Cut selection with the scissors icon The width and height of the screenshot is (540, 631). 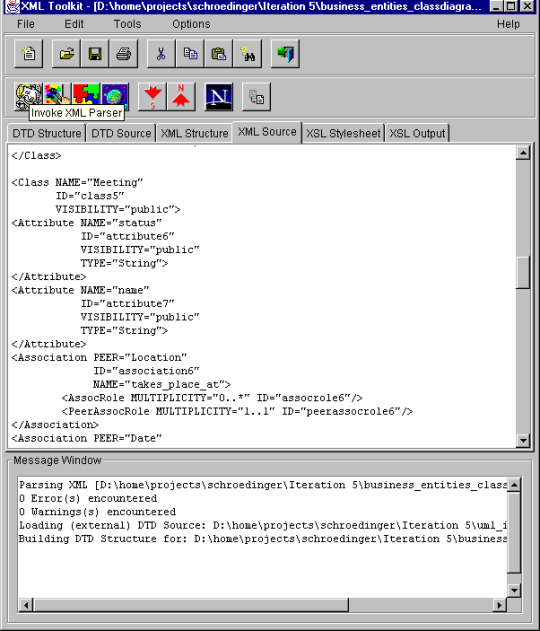161,53
